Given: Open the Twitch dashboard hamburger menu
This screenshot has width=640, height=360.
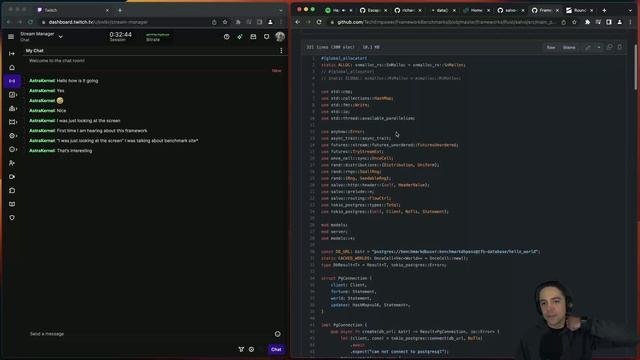Looking at the screenshot, I should tap(11, 37).
